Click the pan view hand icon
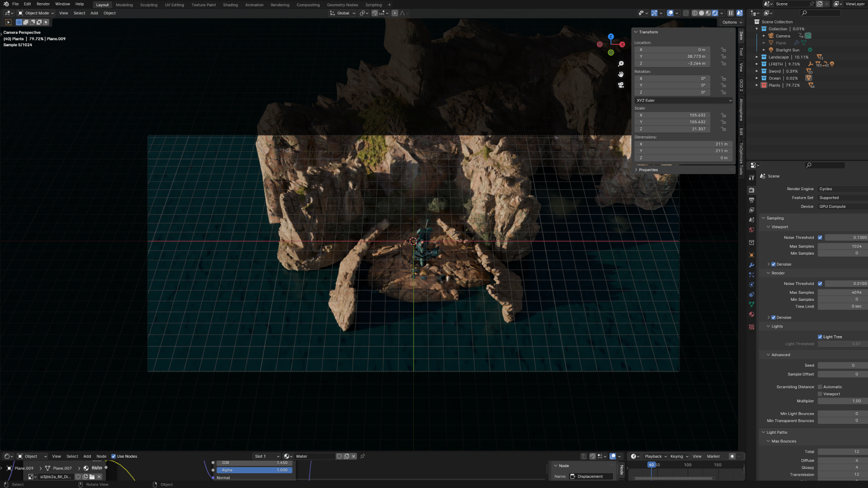The width and height of the screenshot is (868, 488). 621,75
